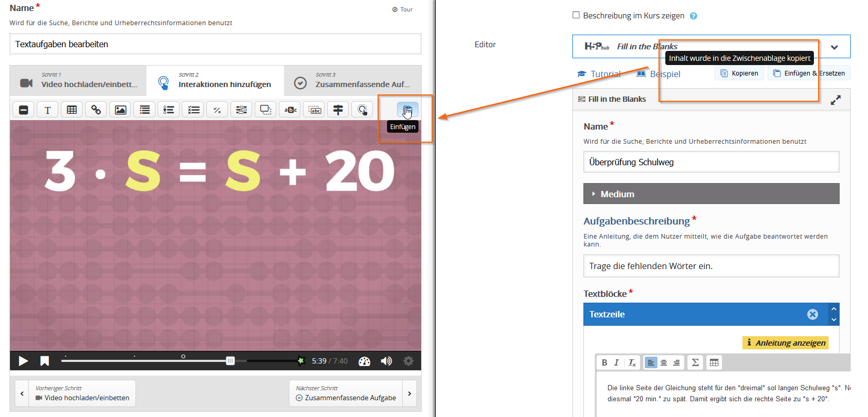Mute the video volume
The width and height of the screenshot is (868, 417).
(386, 361)
